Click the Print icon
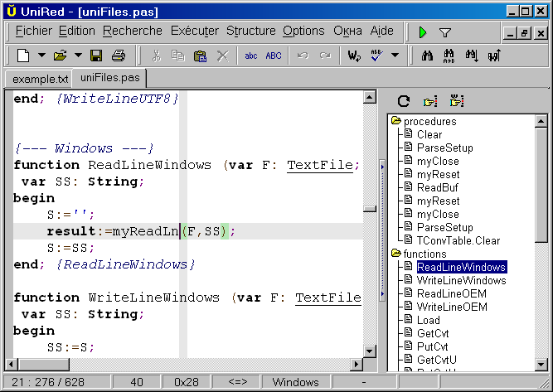553x392 pixels. (118, 56)
